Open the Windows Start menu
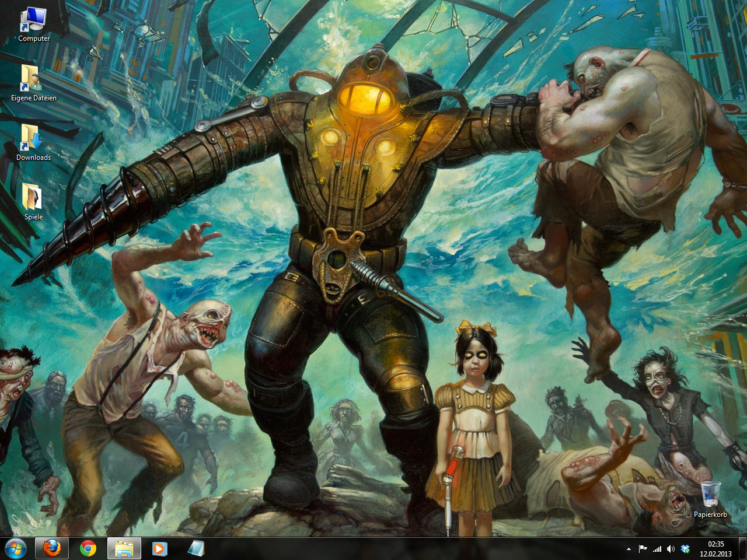Screen dimensions: 747x560 coord(16,549)
